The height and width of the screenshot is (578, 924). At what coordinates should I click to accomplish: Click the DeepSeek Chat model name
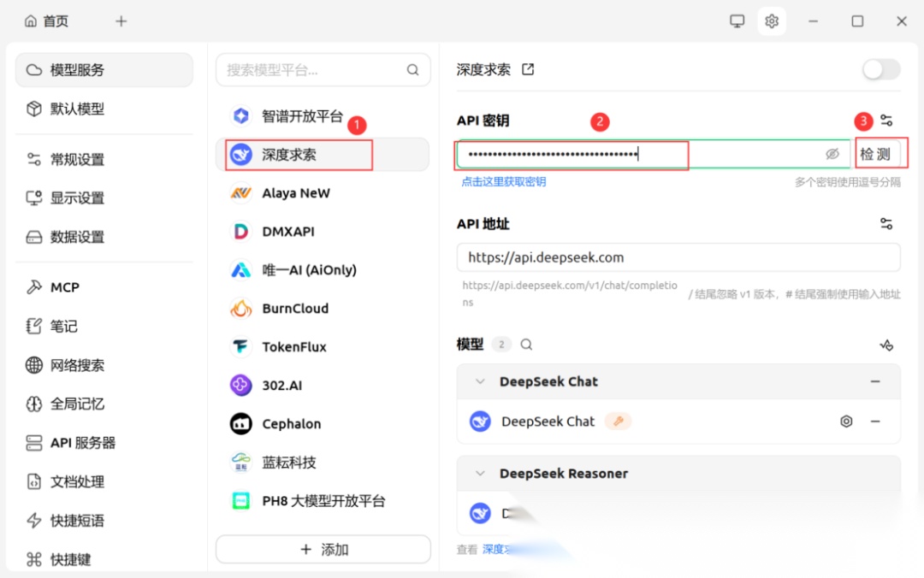click(548, 422)
